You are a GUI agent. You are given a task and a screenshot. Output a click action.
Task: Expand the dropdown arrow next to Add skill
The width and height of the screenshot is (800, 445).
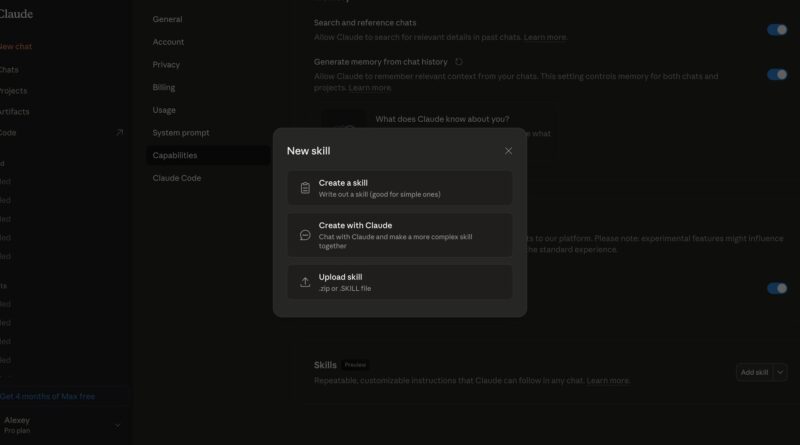(781, 372)
